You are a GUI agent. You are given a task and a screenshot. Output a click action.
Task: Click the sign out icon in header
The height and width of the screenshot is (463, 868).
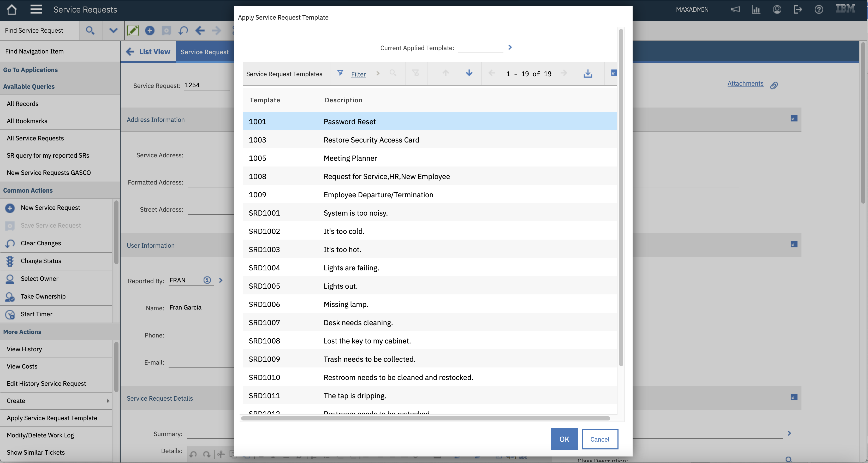coord(798,9)
